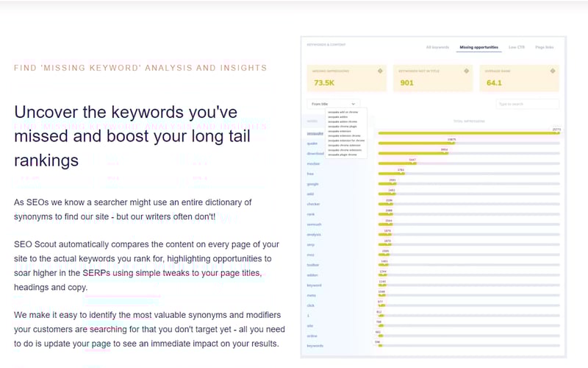
Task: Click the 'semrush' keyword row label
Action: pos(315,224)
